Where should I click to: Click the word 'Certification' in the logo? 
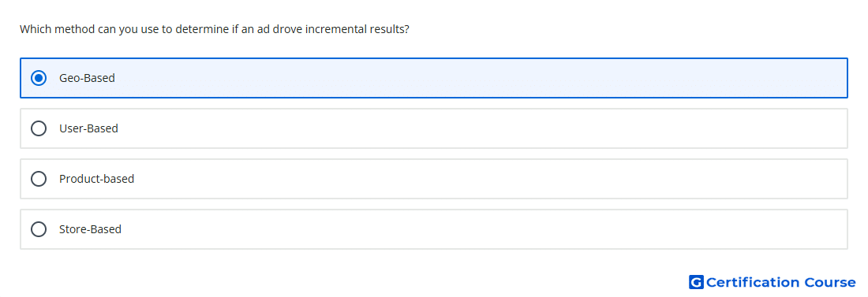click(x=753, y=282)
